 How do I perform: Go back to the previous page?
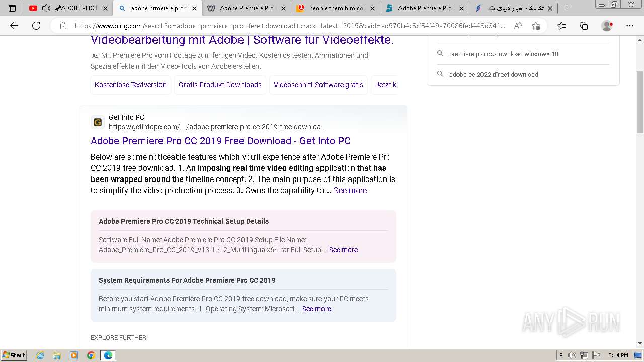(x=14, y=26)
